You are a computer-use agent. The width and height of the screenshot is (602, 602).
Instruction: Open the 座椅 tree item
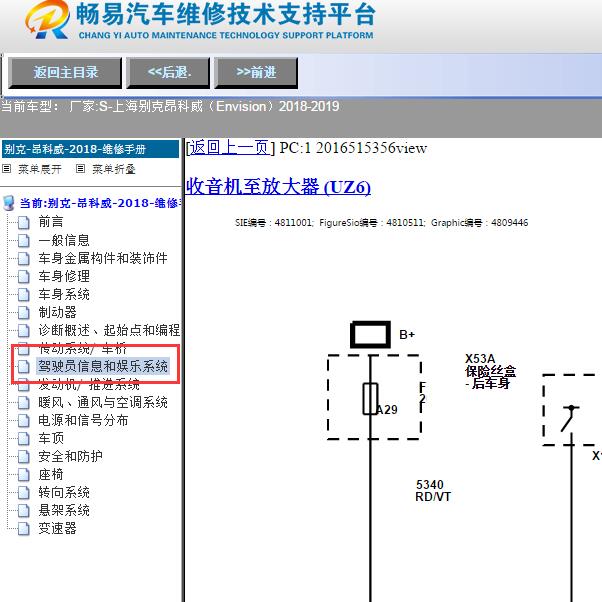tap(51, 475)
